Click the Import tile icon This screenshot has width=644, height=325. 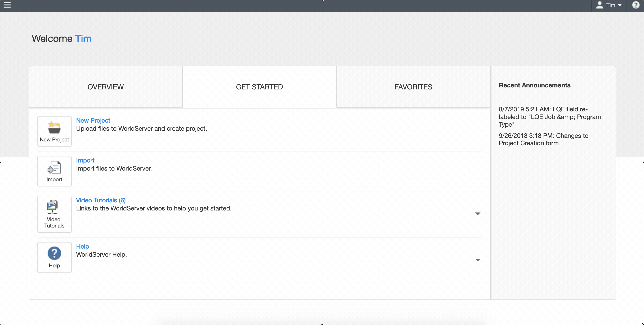[54, 171]
